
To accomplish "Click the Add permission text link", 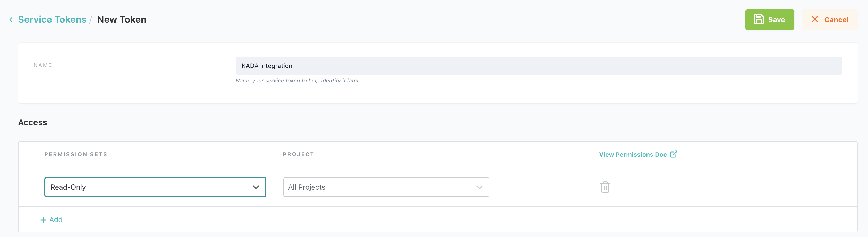I will [56, 220].
